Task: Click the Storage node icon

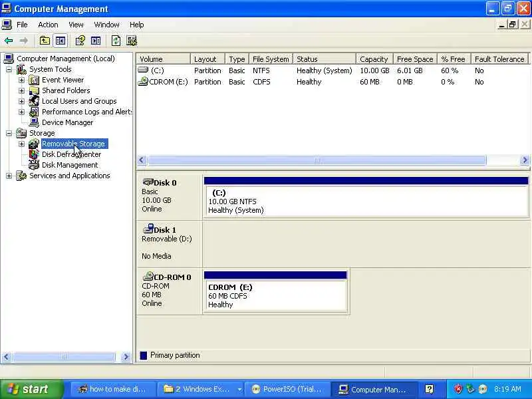Action: click(x=21, y=133)
